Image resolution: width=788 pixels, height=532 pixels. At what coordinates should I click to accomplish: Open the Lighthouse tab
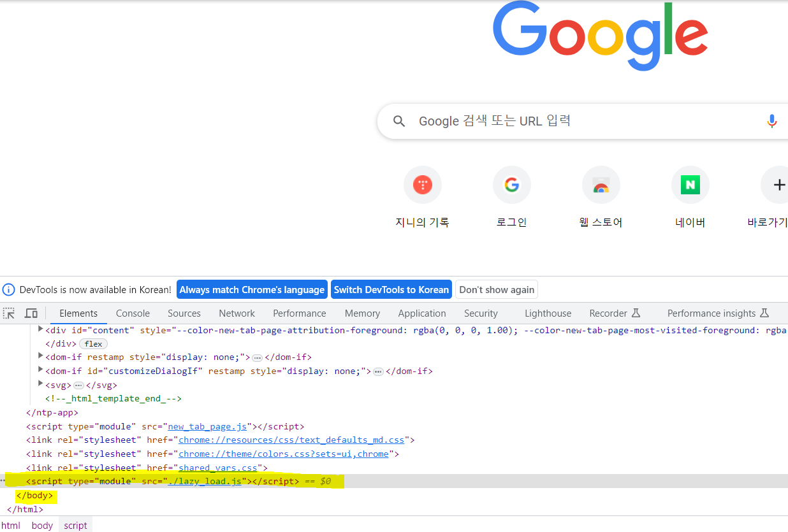[548, 313]
